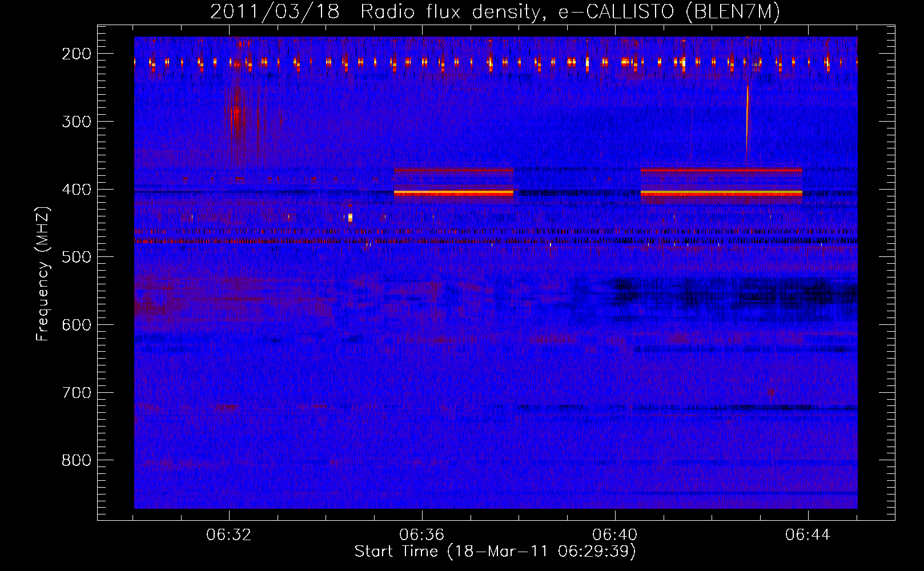Click the '800' frequency axis label

coord(76,460)
